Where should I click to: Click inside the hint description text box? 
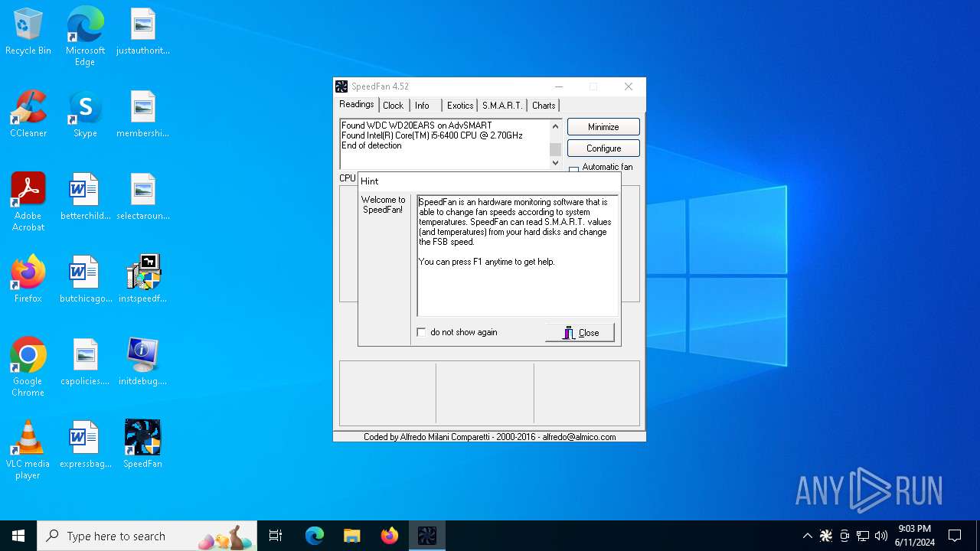point(518,256)
